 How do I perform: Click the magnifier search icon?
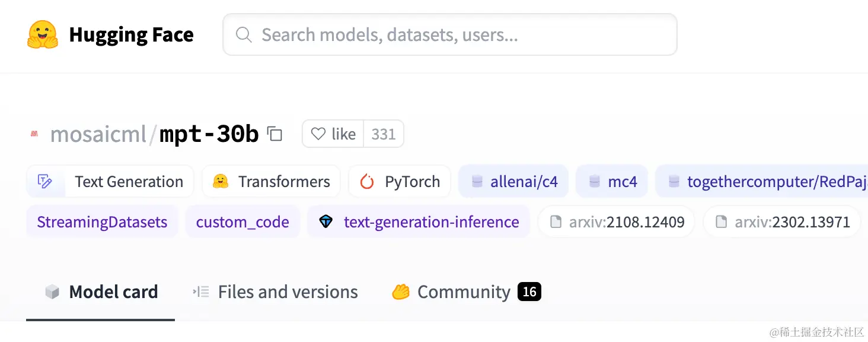pyautogui.click(x=244, y=35)
